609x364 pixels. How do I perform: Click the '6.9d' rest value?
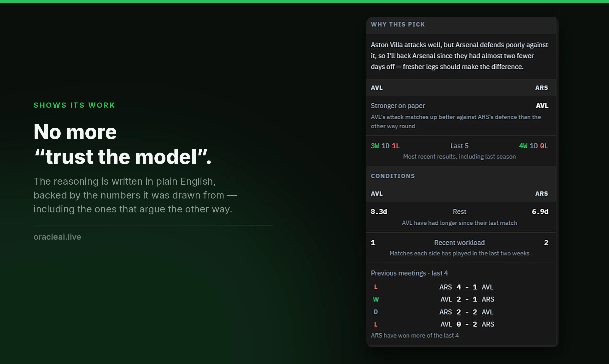[x=540, y=211]
